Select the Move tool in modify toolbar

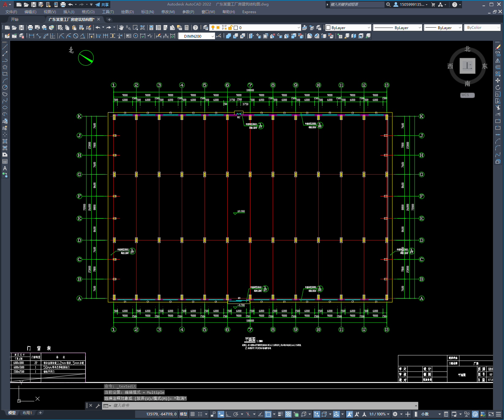coord(498,81)
